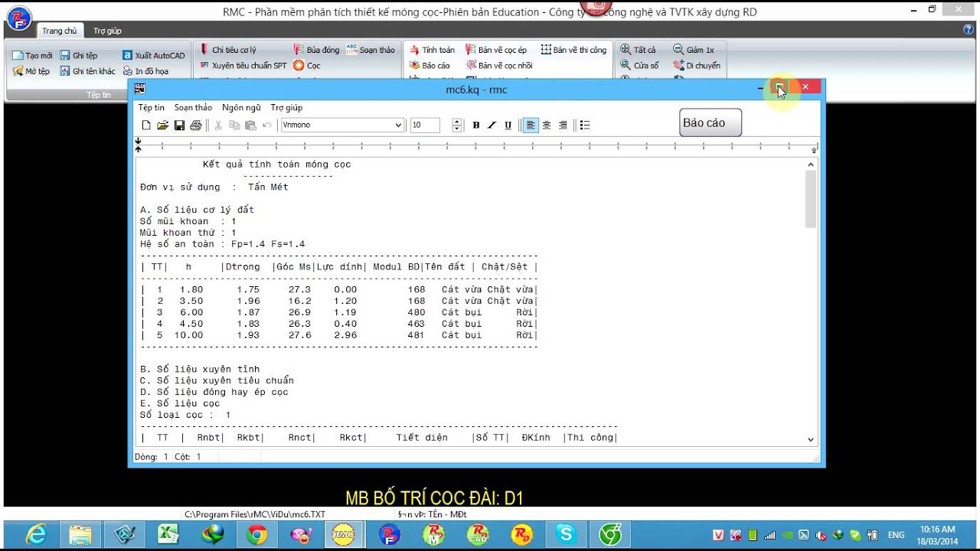Open Excel from taskbar
980x551 pixels.
tap(168, 534)
